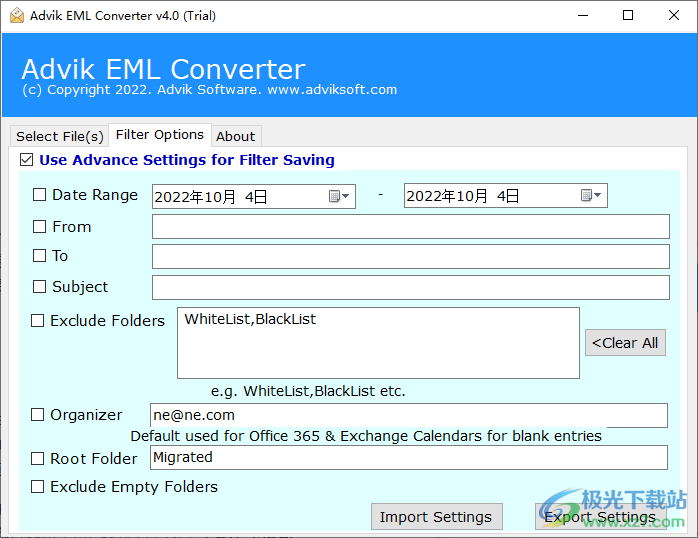Click into the To text field
Screen dimensions: 698x538
(x=410, y=256)
